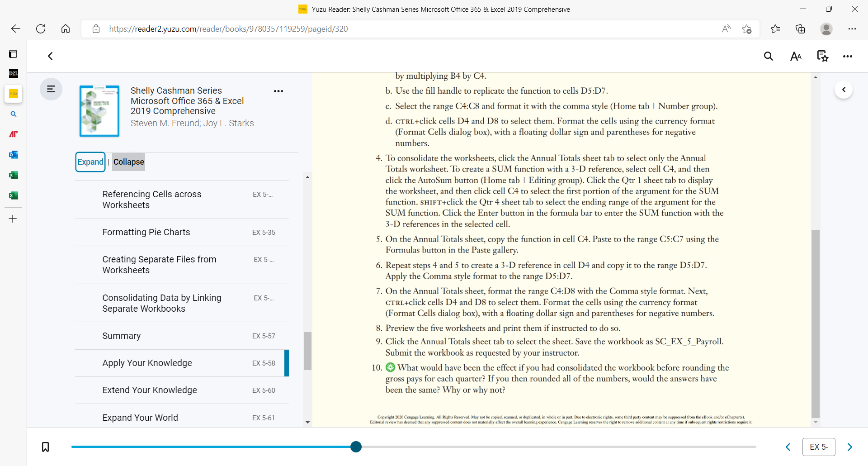The height and width of the screenshot is (466, 868).
Task: Select Apply Your Knowledge section
Action: [182, 363]
